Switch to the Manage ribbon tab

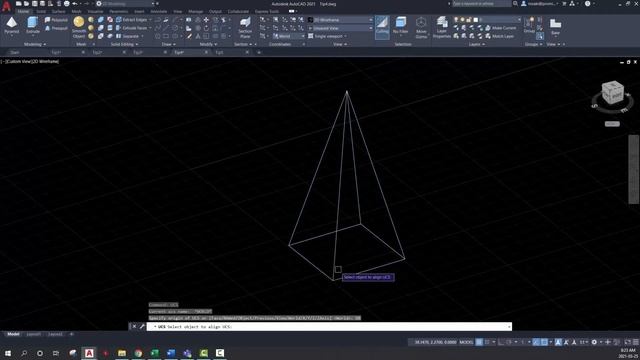click(x=196, y=11)
